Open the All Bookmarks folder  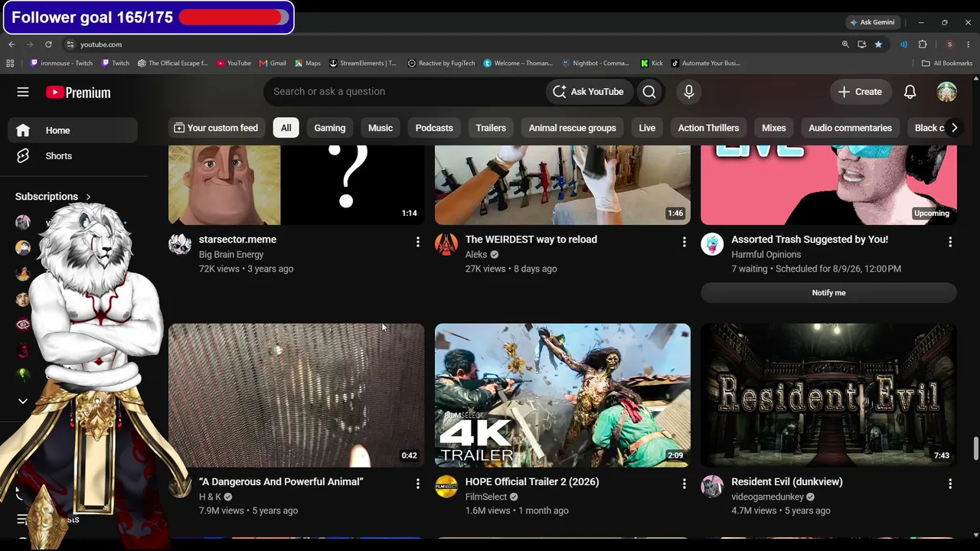point(947,64)
